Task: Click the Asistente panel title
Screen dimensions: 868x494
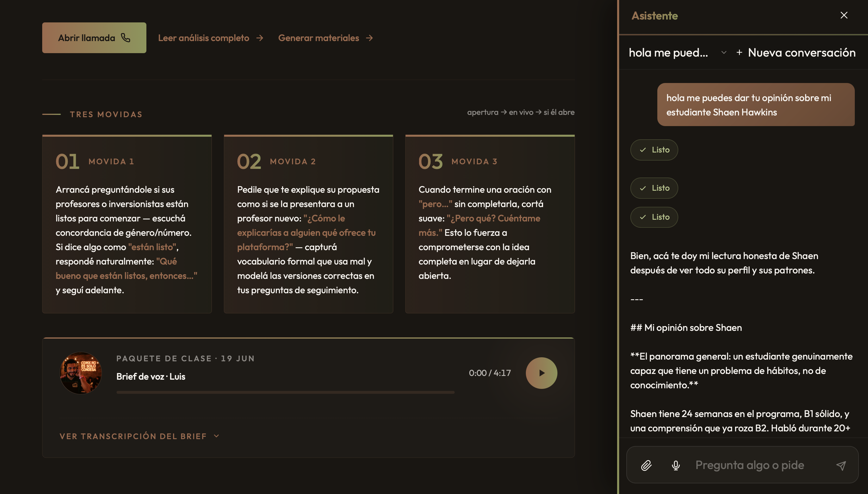Action: (654, 16)
